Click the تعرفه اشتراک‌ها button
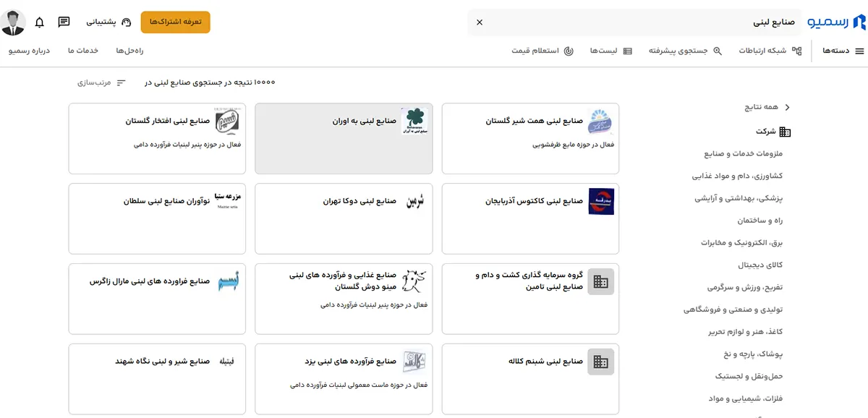This screenshot has height=418, width=868. click(176, 22)
